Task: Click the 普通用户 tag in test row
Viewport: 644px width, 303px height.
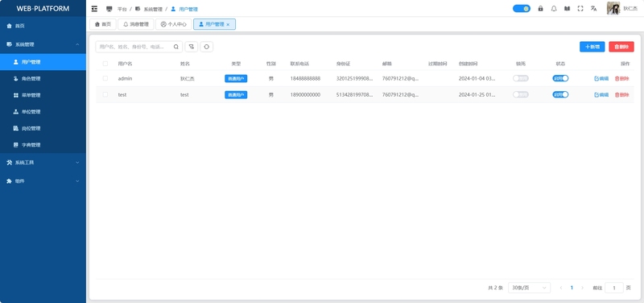Action: point(236,94)
